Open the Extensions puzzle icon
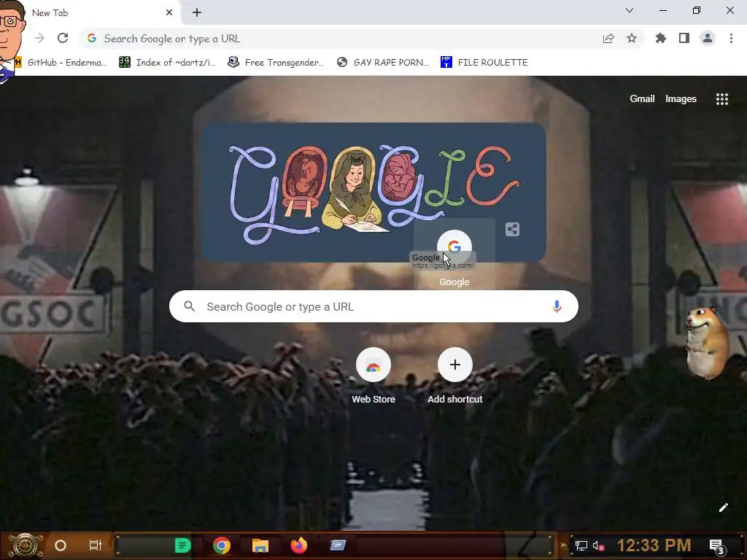The image size is (747, 560). (x=660, y=38)
